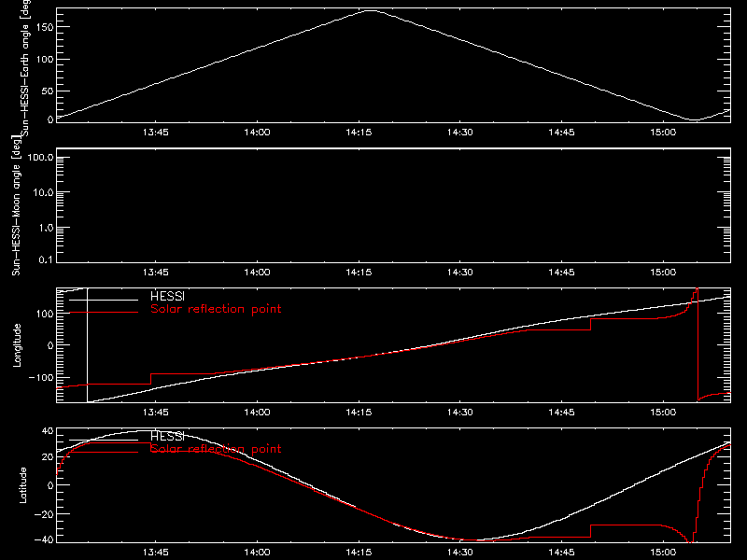The image size is (747, 560).
Task: Click 15:00 tick below Earth angle plot
Action: [x=663, y=133]
